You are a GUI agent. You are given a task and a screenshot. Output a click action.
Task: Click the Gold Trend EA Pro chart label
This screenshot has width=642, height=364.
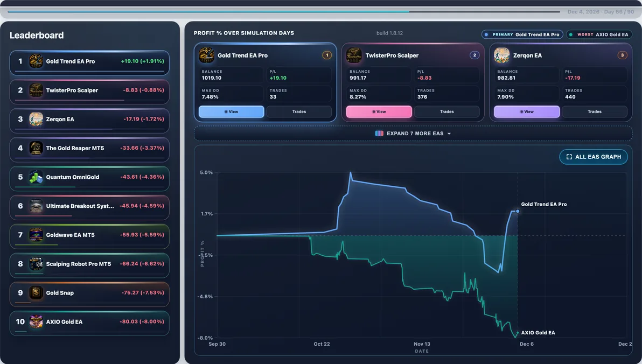click(x=544, y=204)
